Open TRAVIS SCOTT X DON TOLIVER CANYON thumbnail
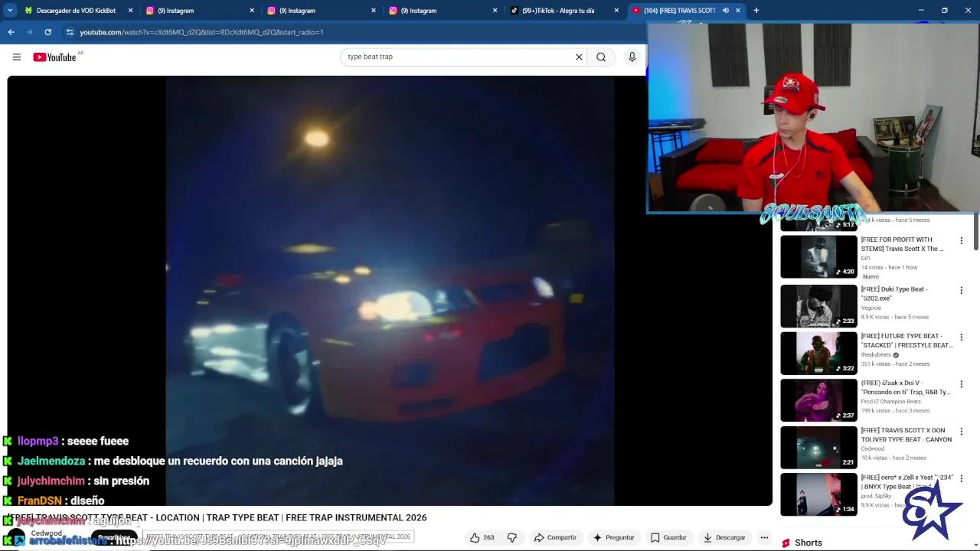Image resolution: width=980 pixels, height=551 pixels. (818, 447)
